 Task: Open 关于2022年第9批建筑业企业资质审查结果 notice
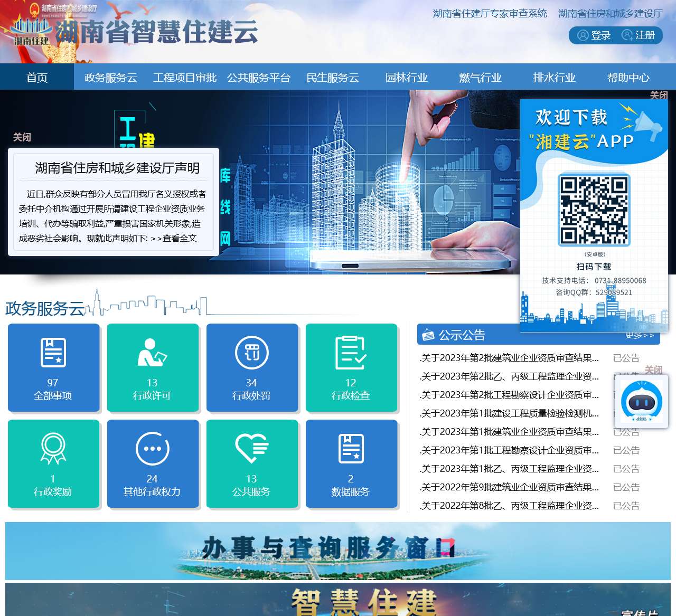(x=510, y=487)
